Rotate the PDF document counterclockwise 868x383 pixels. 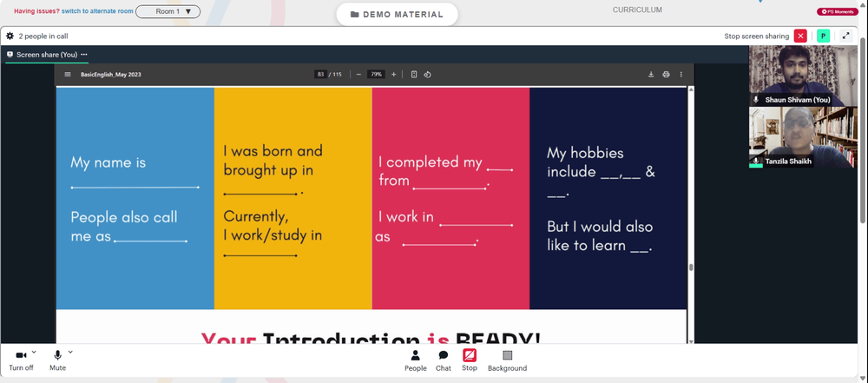click(427, 75)
